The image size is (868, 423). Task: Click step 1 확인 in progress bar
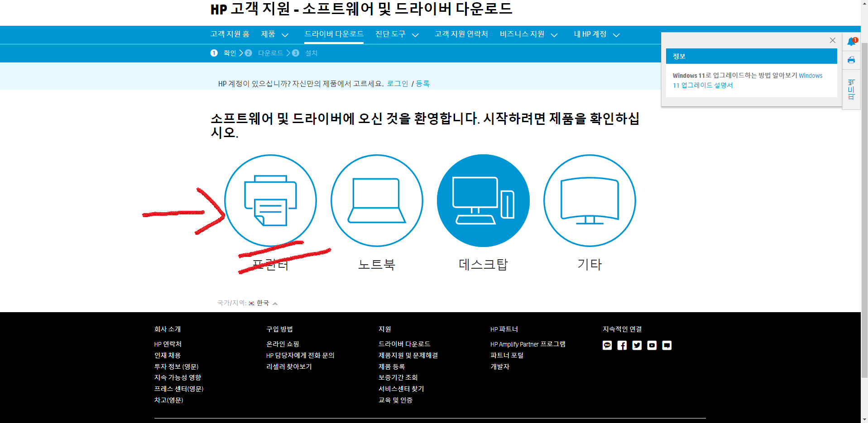tap(224, 53)
